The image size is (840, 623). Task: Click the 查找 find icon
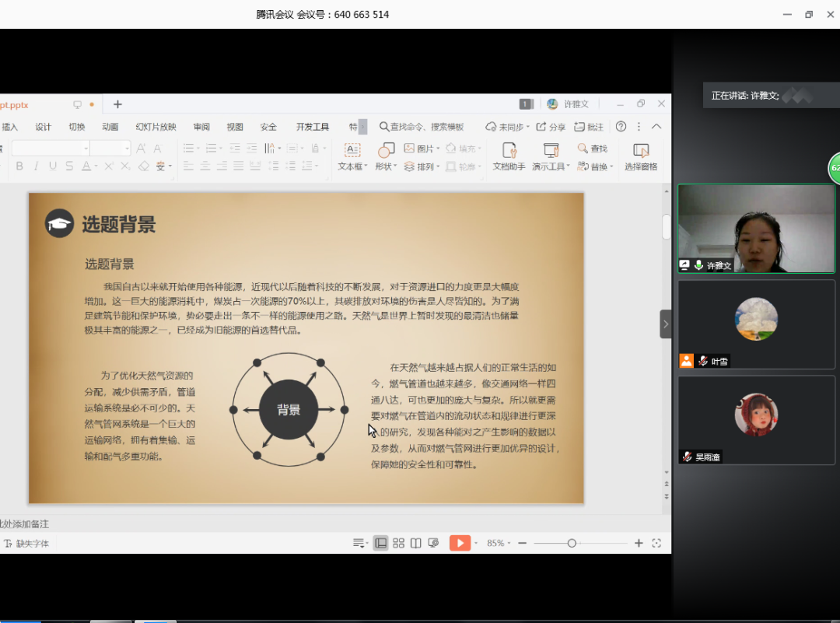583,149
